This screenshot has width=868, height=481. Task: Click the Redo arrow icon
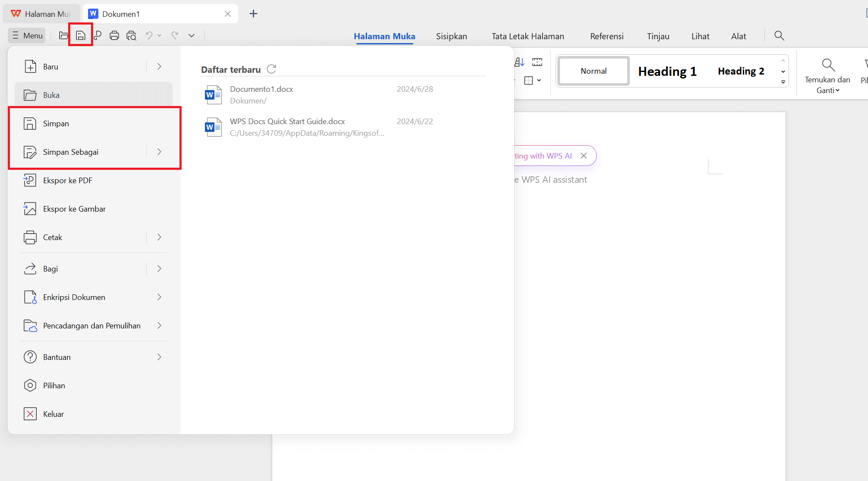[175, 35]
